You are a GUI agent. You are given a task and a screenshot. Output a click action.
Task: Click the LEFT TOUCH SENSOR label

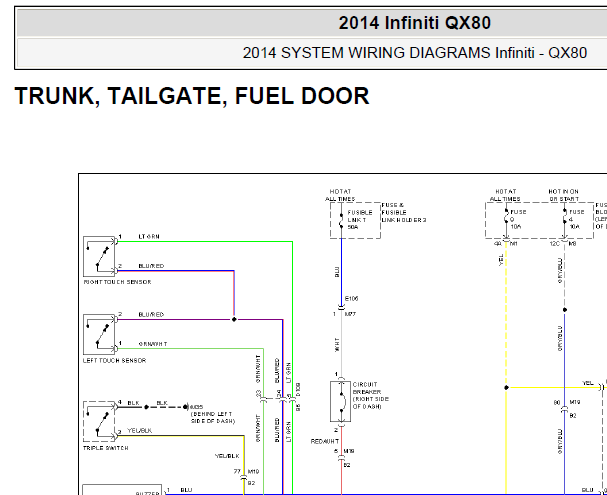tap(115, 360)
